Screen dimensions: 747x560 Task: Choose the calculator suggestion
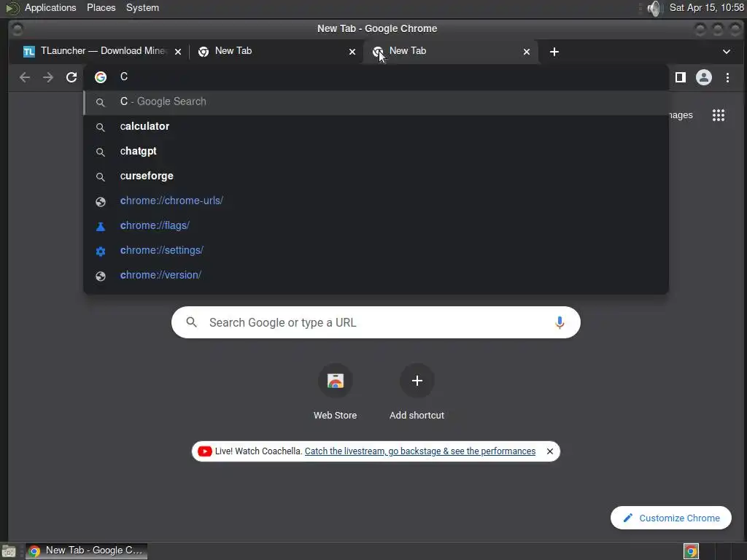tap(376, 127)
